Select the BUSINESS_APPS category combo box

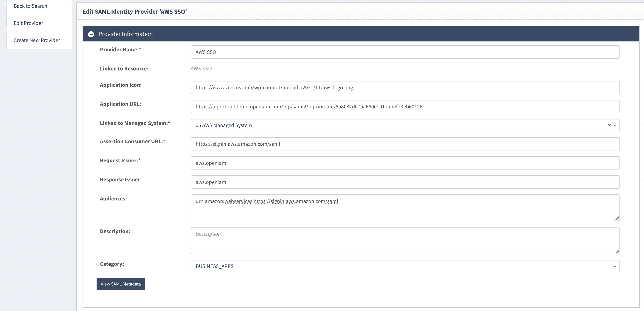[400, 266]
